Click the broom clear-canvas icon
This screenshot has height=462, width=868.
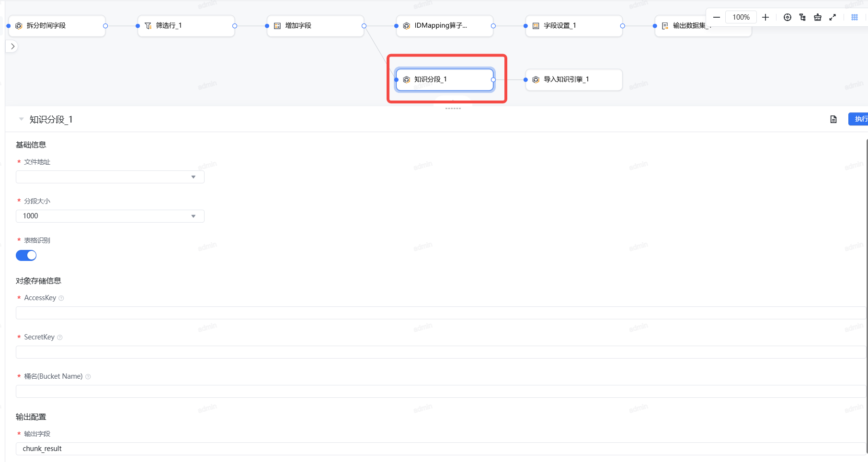(818, 17)
